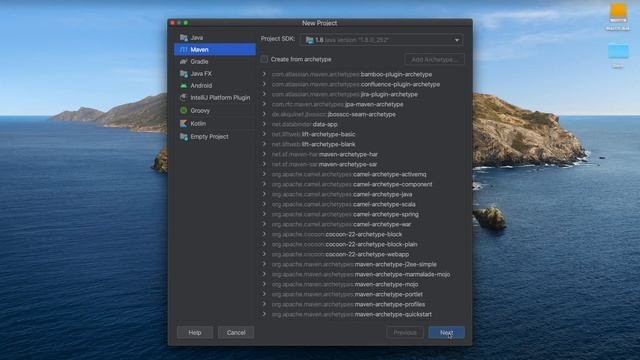This screenshot has width=640, height=360.
Task: Expand maven-archetype-quickstart entry
Action: click(x=264, y=314)
